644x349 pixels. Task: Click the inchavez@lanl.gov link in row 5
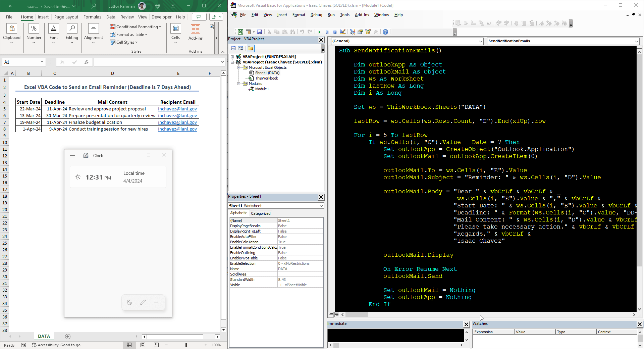177,109
